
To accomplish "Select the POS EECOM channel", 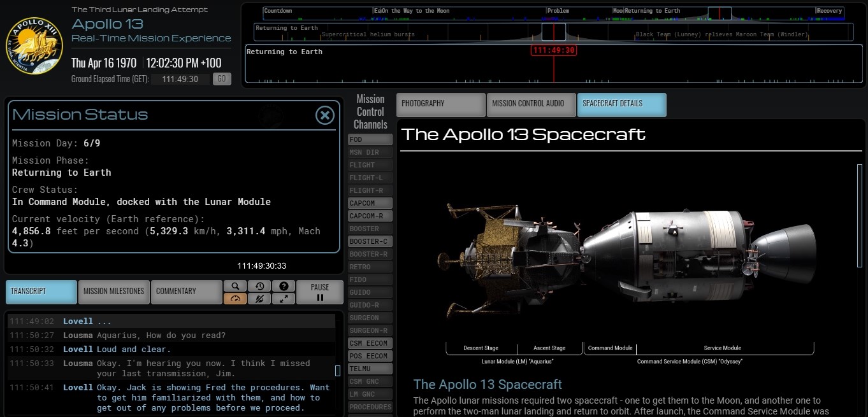I will point(370,356).
